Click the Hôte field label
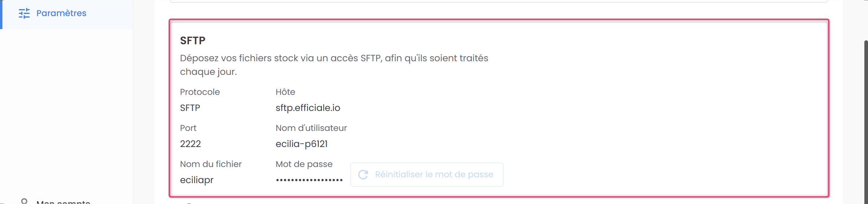This screenshot has width=868, height=204. (x=285, y=92)
